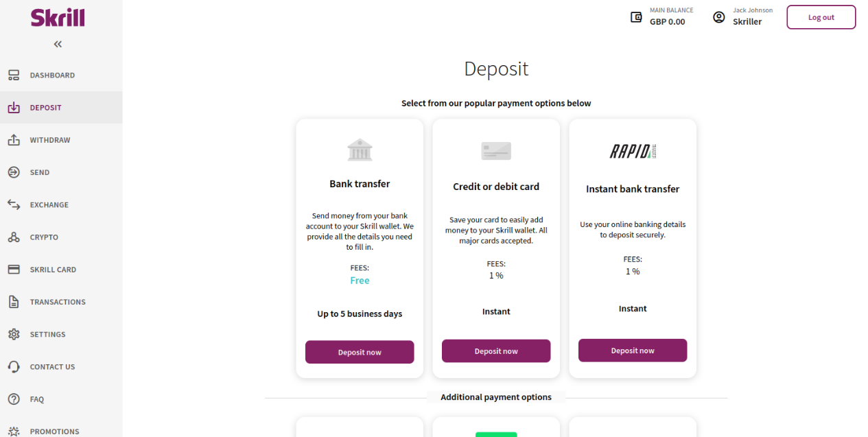Click the Dashboard icon in sidebar
This screenshot has height=437, width=868.
click(14, 75)
